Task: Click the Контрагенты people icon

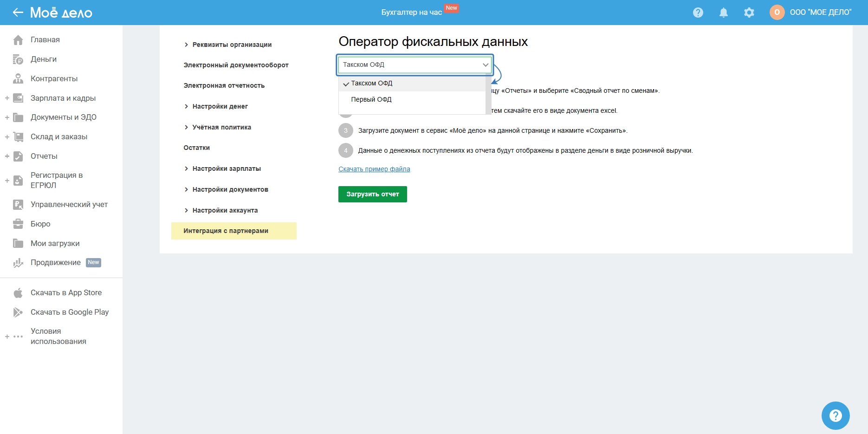Action: click(18, 79)
